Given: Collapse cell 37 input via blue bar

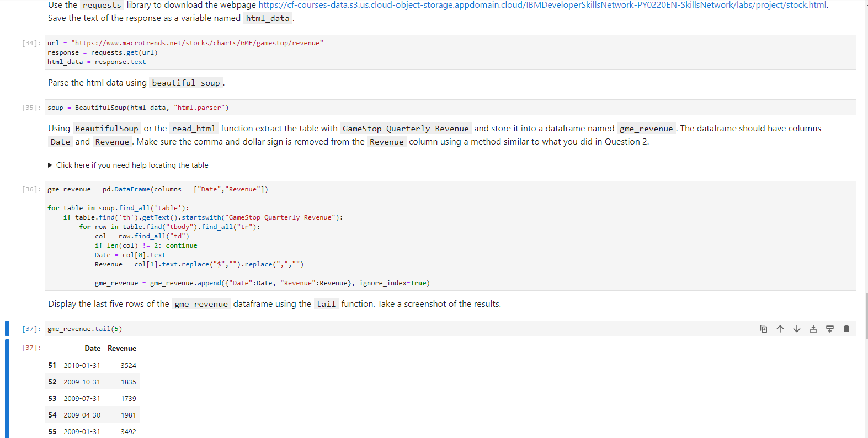Looking at the screenshot, I should (7, 329).
